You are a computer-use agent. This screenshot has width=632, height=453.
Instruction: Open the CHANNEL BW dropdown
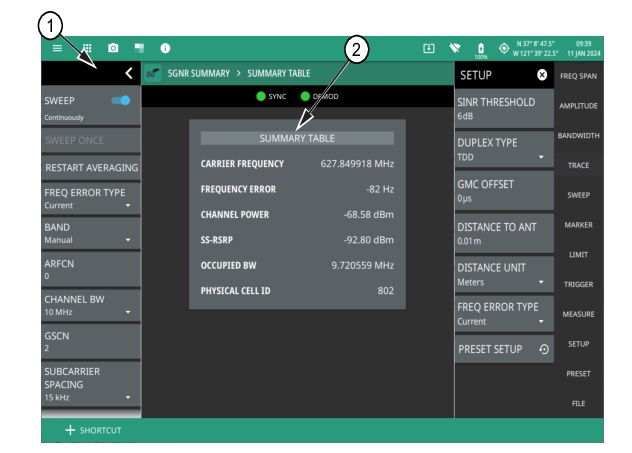tap(90, 305)
